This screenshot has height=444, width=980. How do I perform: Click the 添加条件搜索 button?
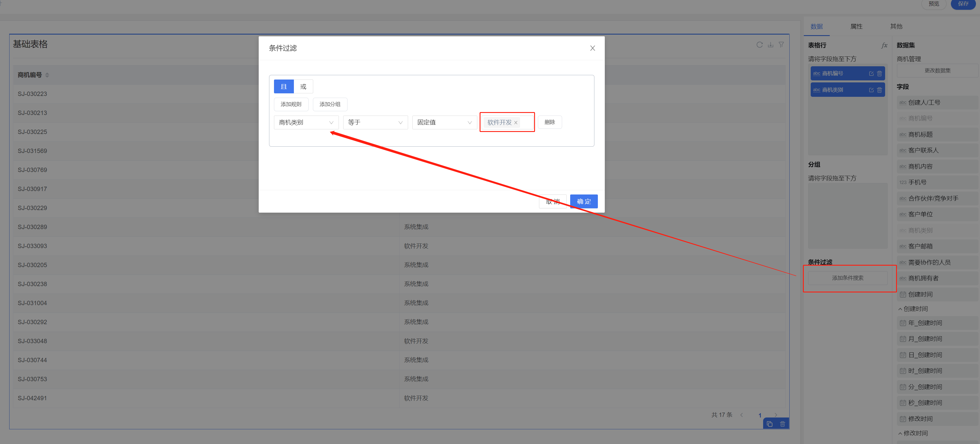point(848,278)
